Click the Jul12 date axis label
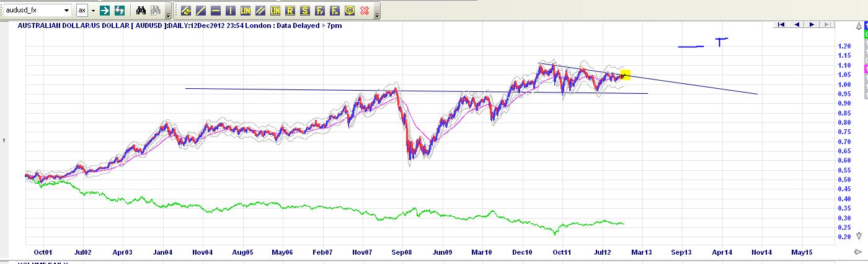 point(601,253)
